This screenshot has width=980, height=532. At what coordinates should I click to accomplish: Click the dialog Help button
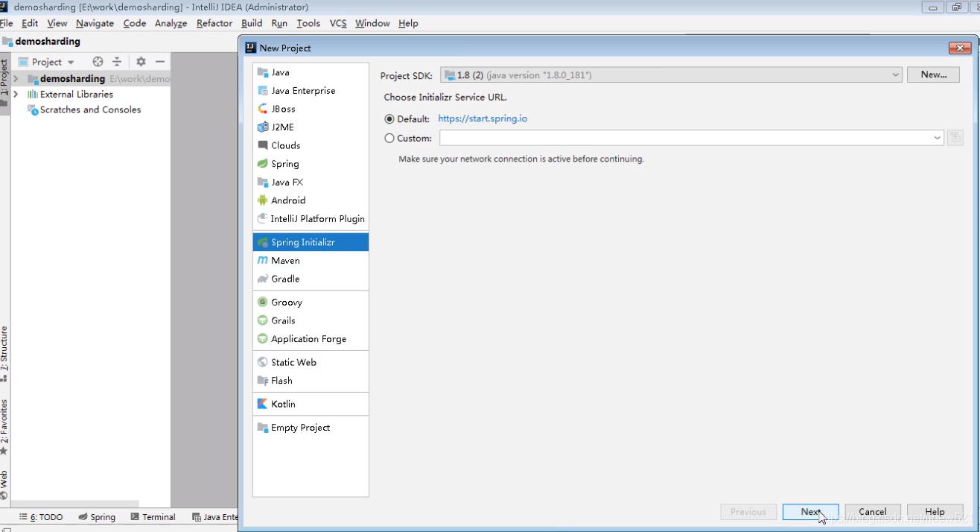click(935, 512)
